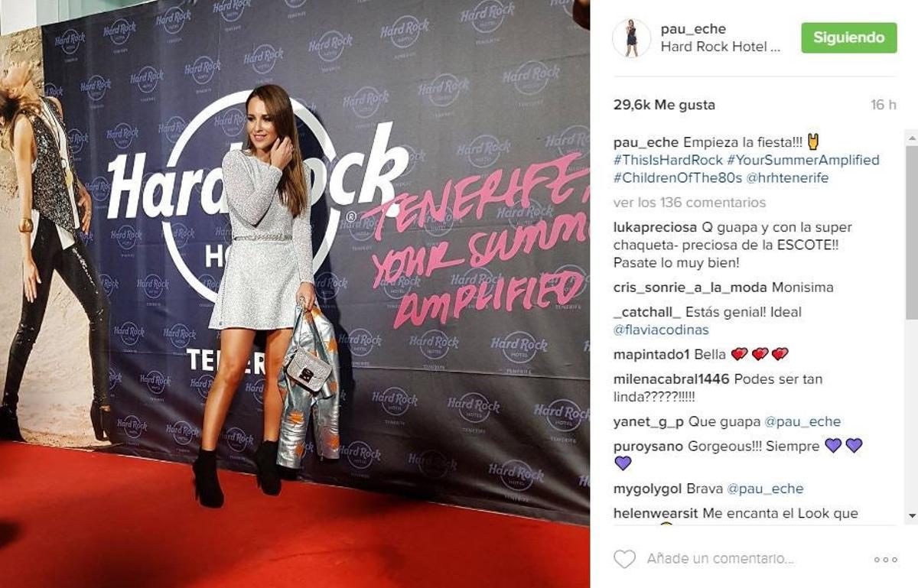Click the comments scrollbar up arrow
The image size is (918, 588).
click(x=911, y=136)
